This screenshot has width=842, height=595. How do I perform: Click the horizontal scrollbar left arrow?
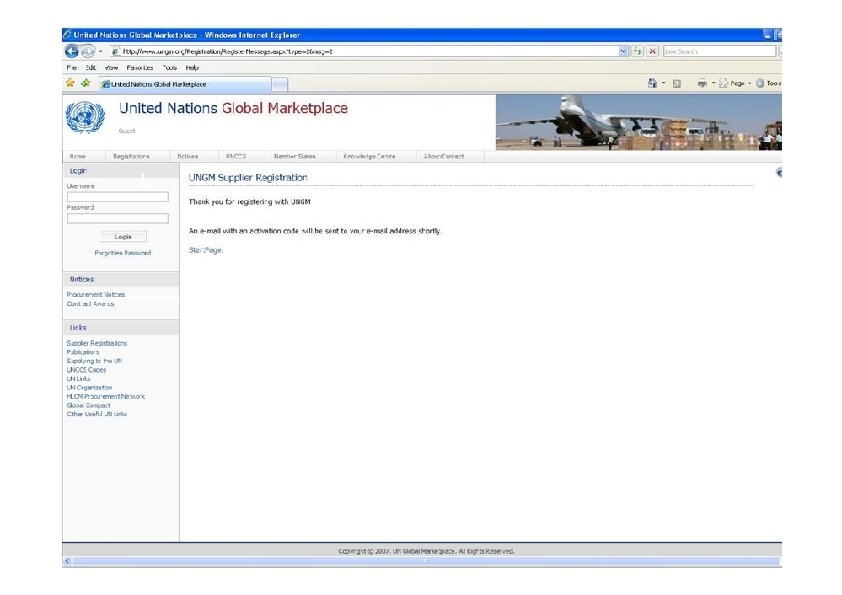point(67,561)
